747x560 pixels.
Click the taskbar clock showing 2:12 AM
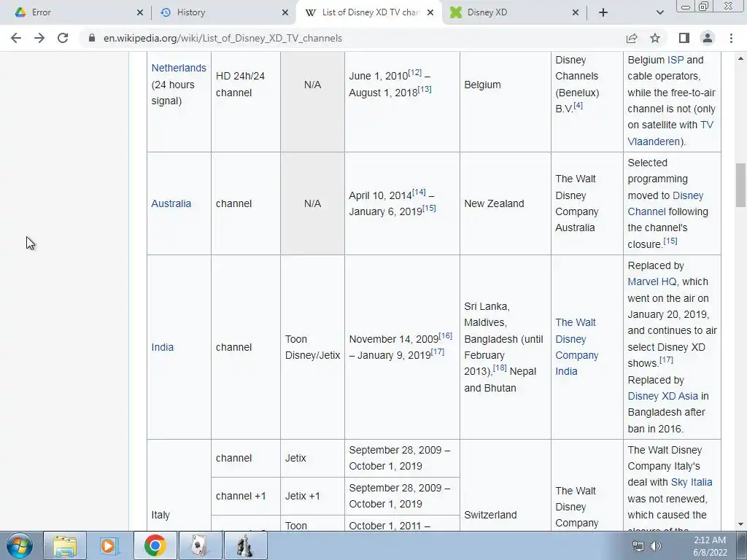710,546
